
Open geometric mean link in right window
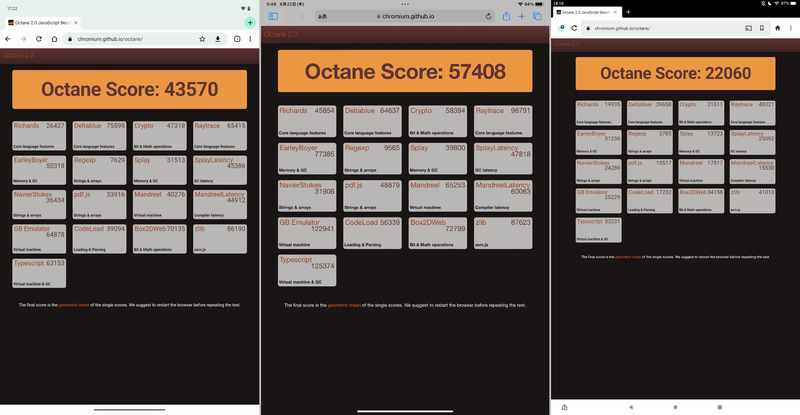(628, 257)
